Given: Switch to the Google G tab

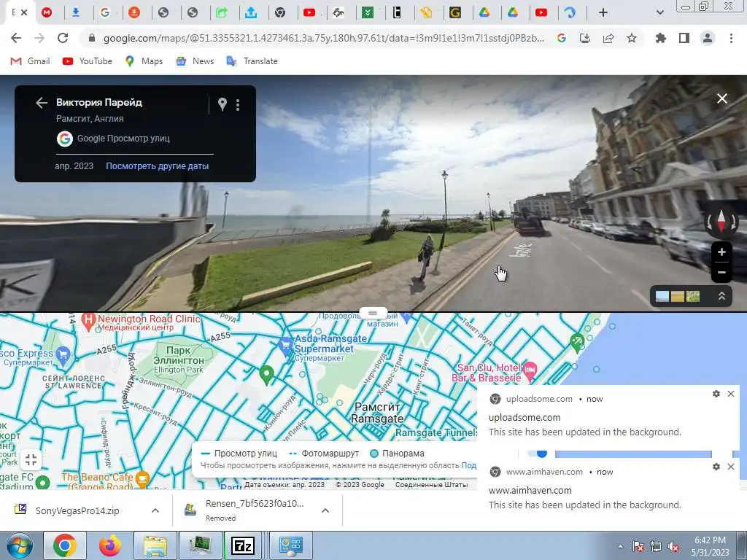Looking at the screenshot, I should point(105,13).
